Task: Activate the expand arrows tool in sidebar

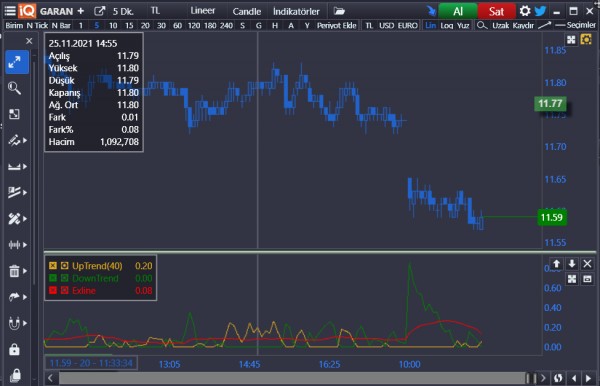Action: tap(17, 62)
